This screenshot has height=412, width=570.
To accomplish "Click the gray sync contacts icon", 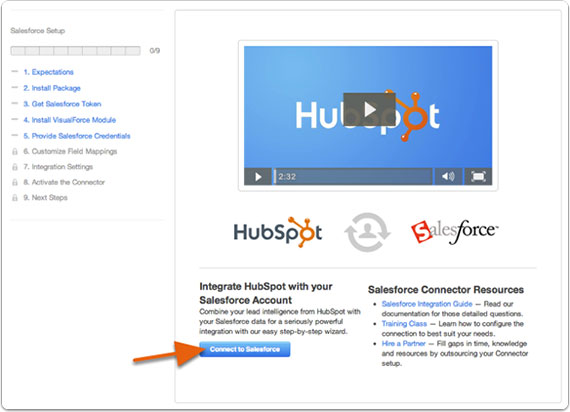I will click(368, 232).
